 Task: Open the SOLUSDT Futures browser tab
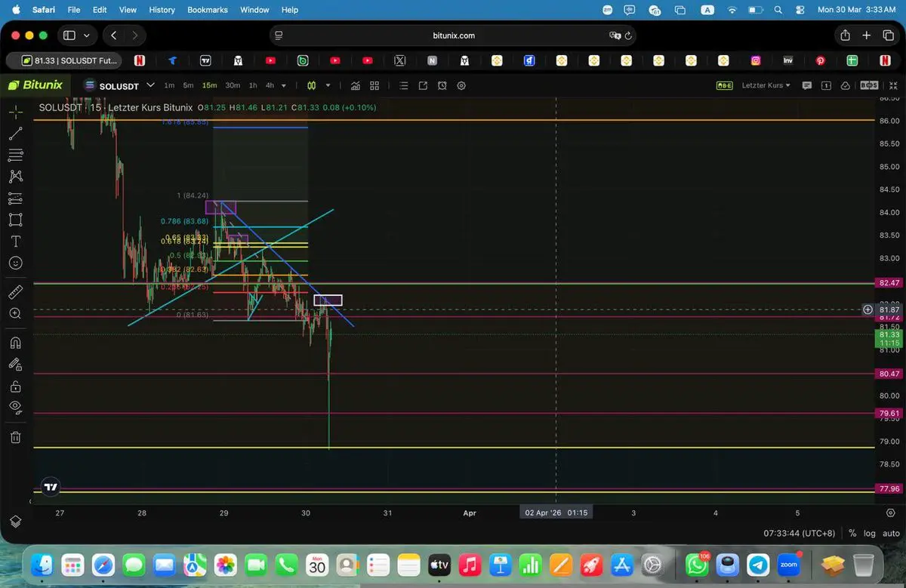63,60
